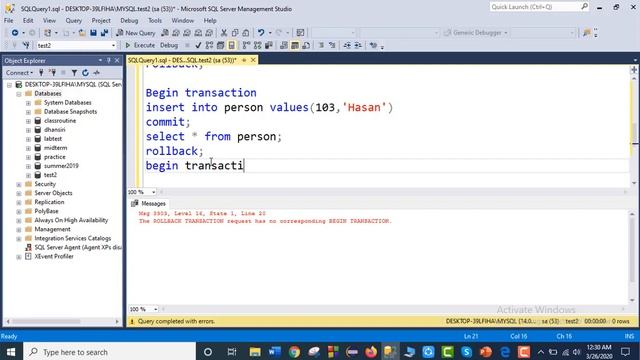Viewport: 640px width, 360px height.
Task: Toggle Include Actual Execution Plan
Action: 246,45
